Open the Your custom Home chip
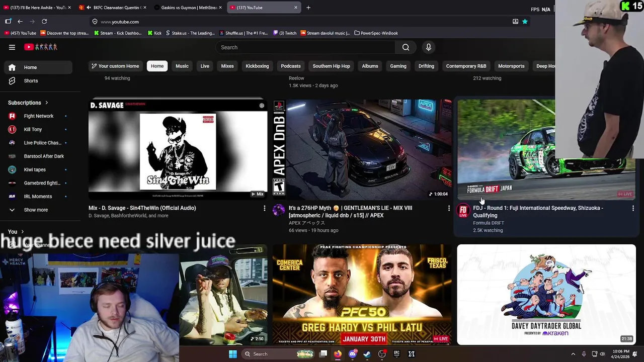The width and height of the screenshot is (644, 362). [115, 66]
